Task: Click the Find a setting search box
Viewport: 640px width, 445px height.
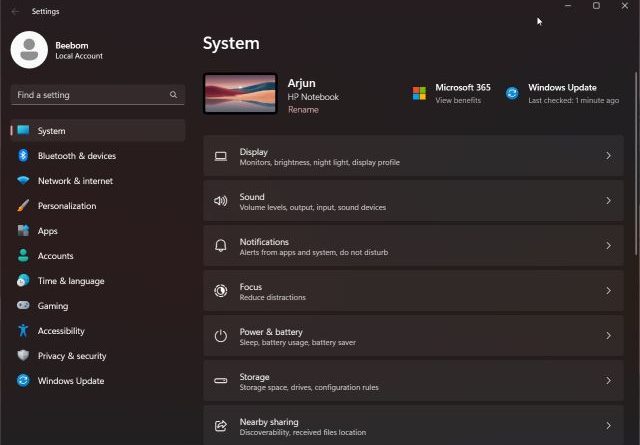Action: click(98, 95)
